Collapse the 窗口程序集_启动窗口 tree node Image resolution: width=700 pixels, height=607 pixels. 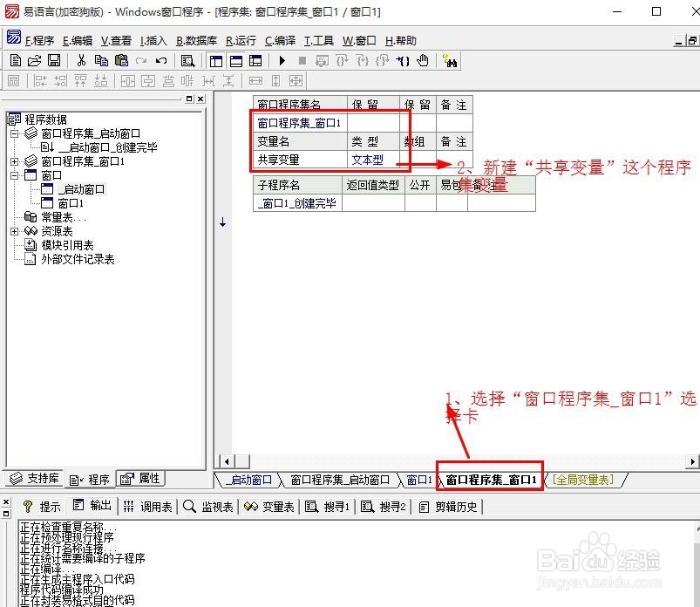(14, 133)
